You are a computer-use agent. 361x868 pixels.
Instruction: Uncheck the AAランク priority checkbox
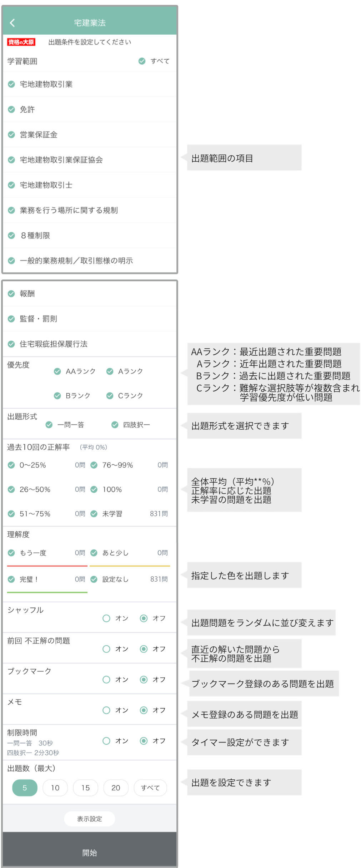57,371
